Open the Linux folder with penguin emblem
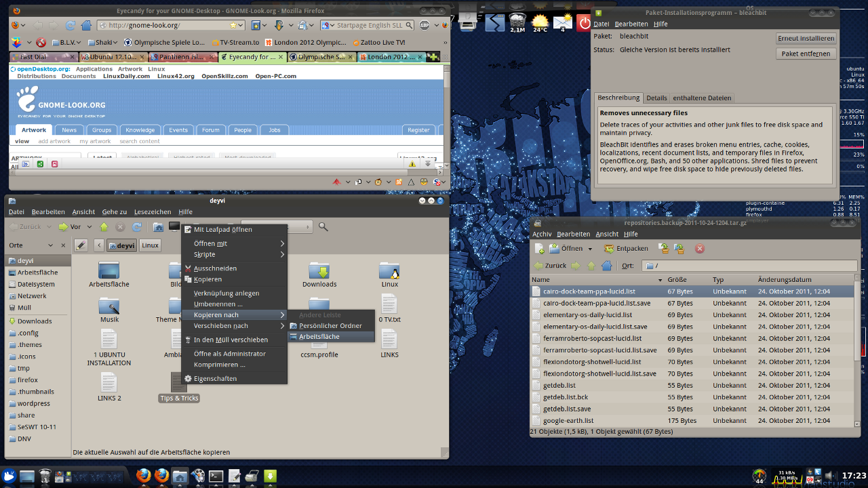 390,271
